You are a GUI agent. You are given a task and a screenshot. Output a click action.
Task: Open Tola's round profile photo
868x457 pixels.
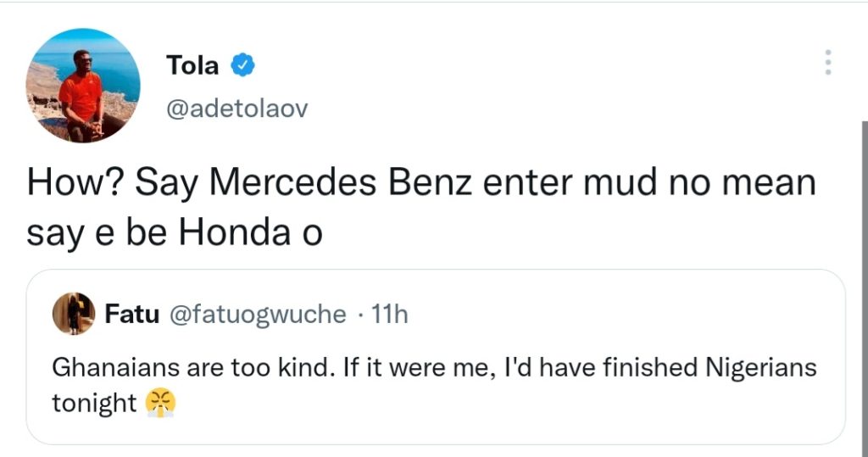click(83, 86)
